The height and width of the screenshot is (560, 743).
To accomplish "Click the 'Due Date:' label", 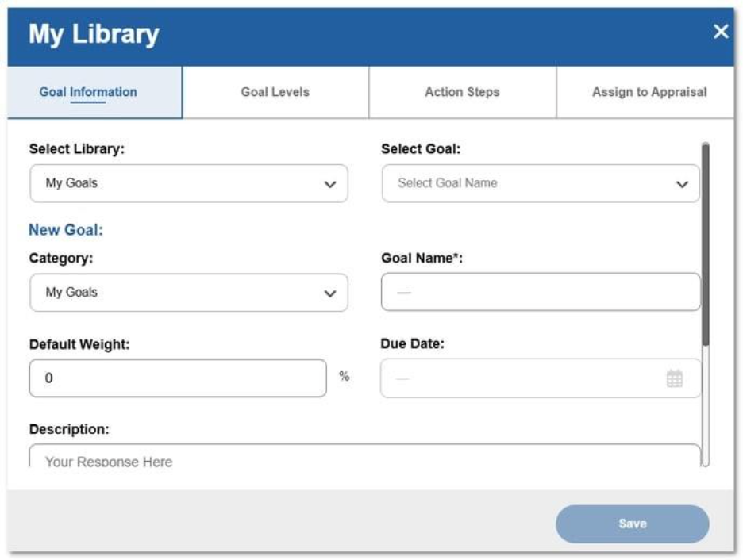I will click(412, 343).
